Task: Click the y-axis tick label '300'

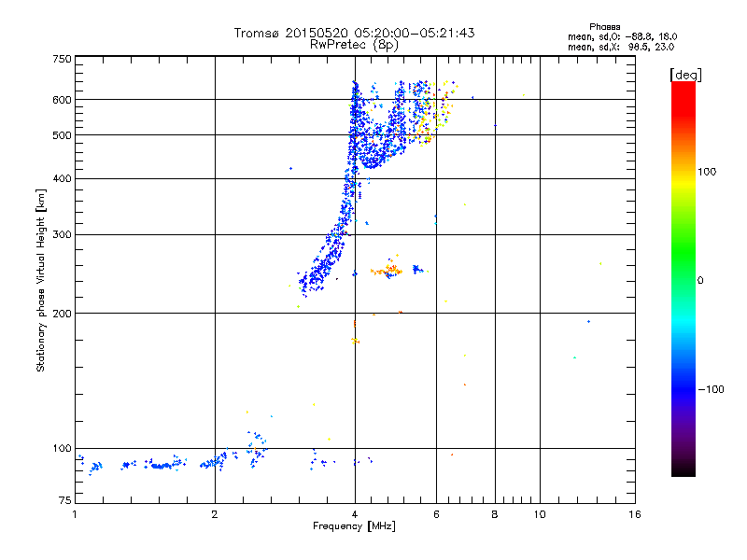Action: point(62,235)
